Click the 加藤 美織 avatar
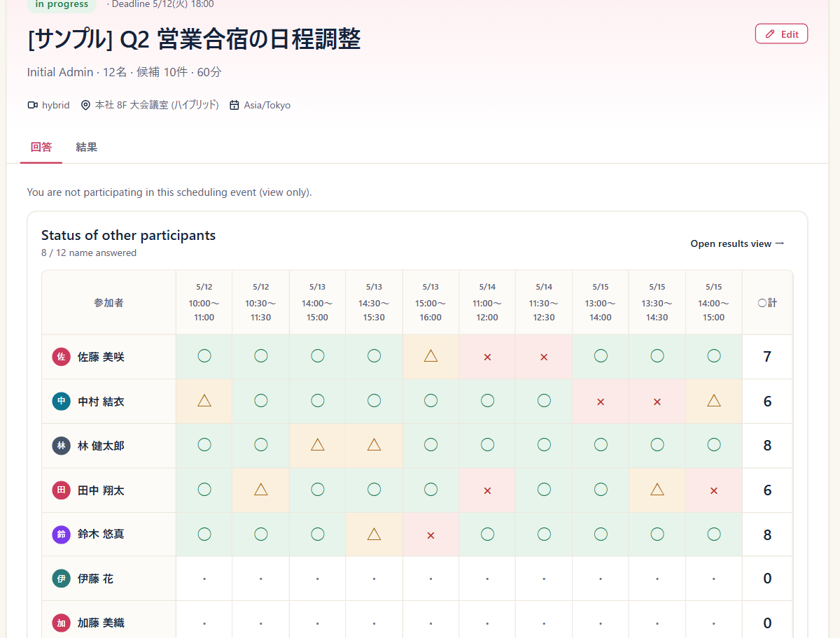The image size is (840, 638). [62, 623]
